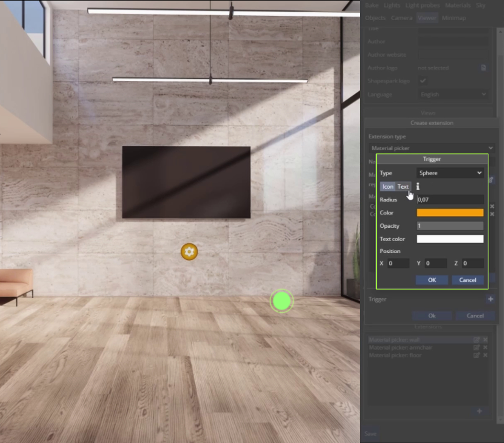Click the trigger Radius input field
Image resolution: width=504 pixels, height=443 pixels.
pyautogui.click(x=449, y=199)
